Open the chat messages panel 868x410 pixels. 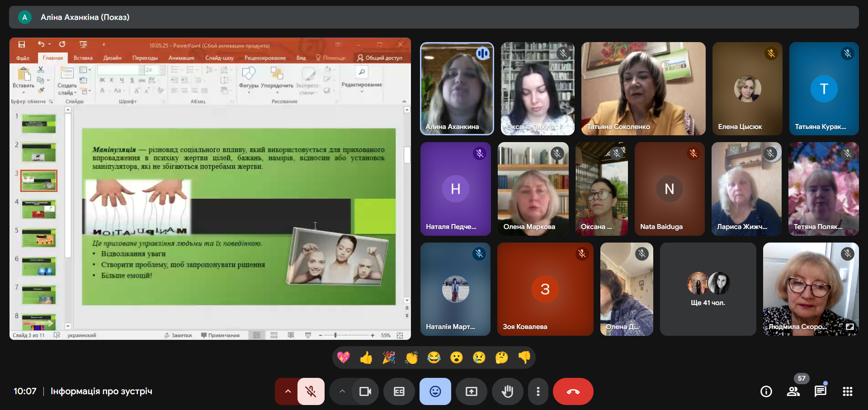click(x=820, y=391)
